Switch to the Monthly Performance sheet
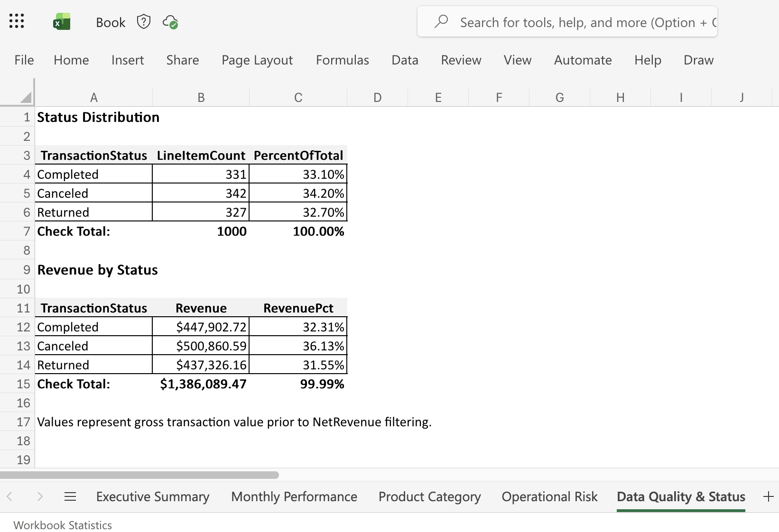 point(294,496)
